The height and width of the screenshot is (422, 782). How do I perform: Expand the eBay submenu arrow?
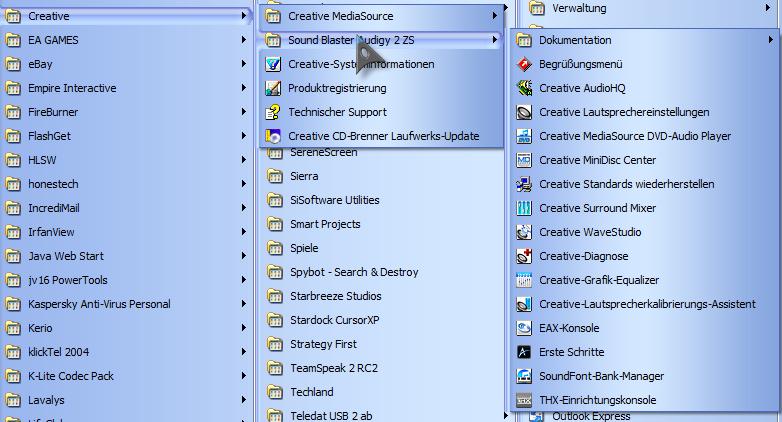click(244, 64)
